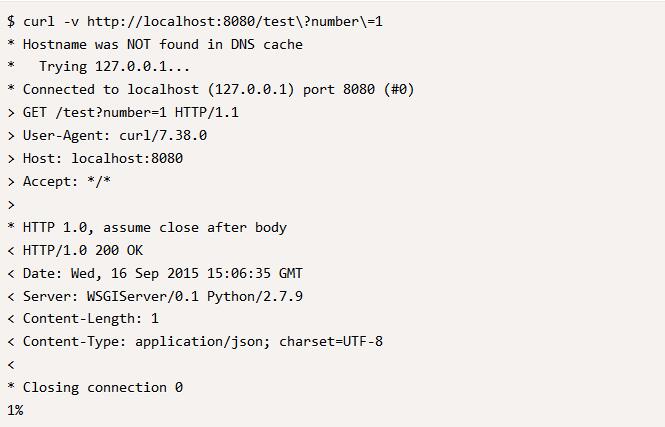This screenshot has height=427, width=665.
Task: Click the Accept: */* header line
Action: click(59, 181)
